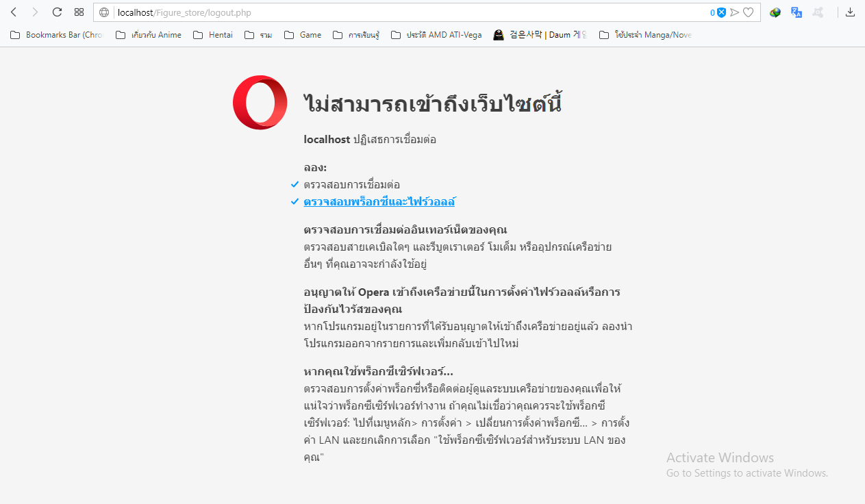The height and width of the screenshot is (504, 865).
Task: Open the Bookmarks Bar (Chrome) folder
Action: [57, 35]
